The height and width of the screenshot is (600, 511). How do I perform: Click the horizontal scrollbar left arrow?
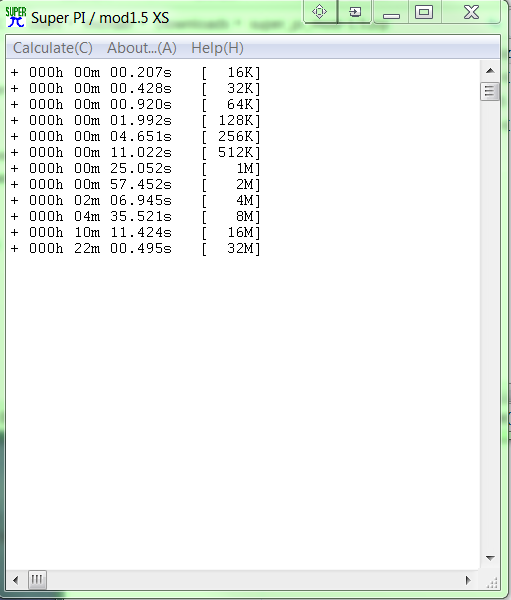(x=15, y=580)
